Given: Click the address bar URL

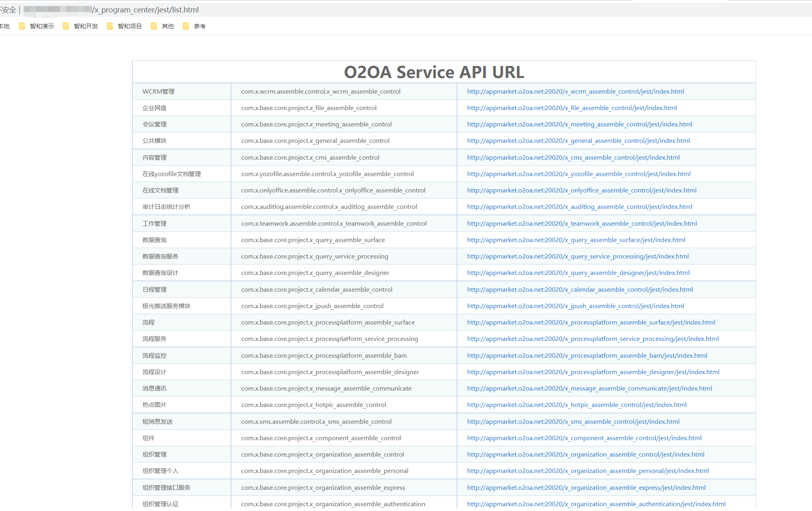Looking at the screenshot, I should click(x=146, y=10).
